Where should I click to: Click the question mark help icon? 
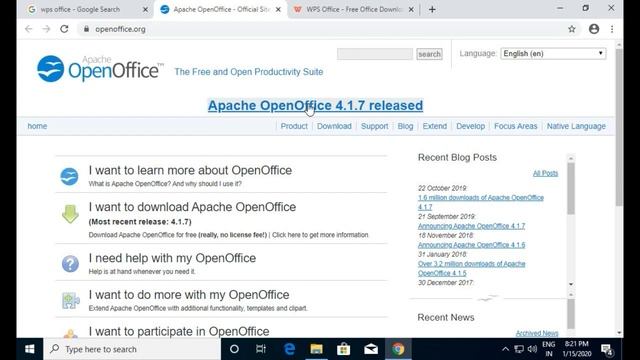pyautogui.click(x=70, y=264)
